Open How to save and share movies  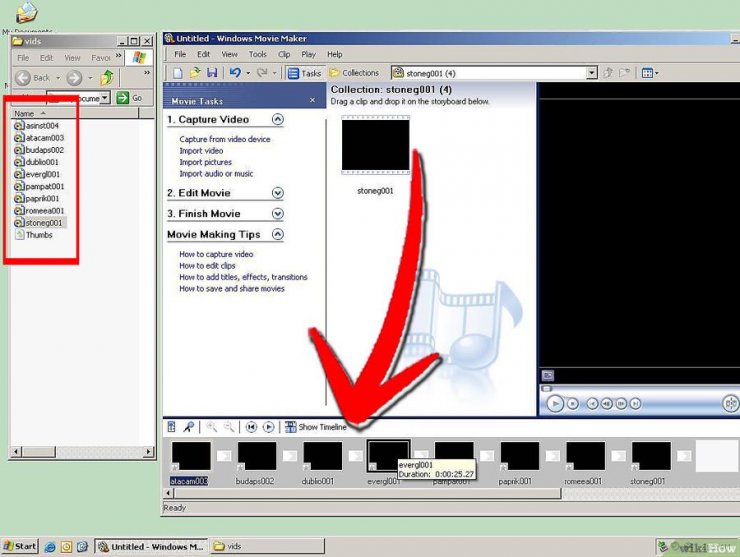pyautogui.click(x=232, y=288)
